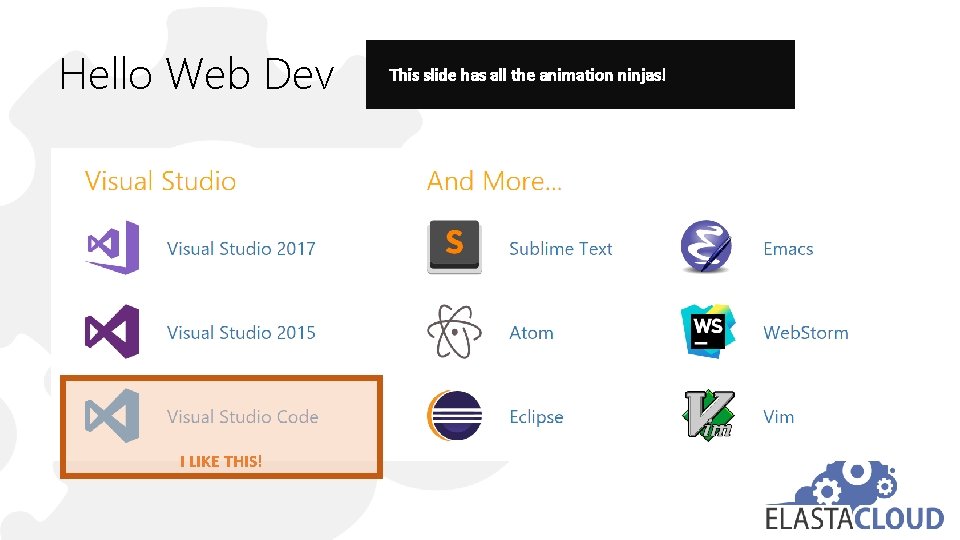Select the "Visual Studio 2015" label

click(x=241, y=332)
